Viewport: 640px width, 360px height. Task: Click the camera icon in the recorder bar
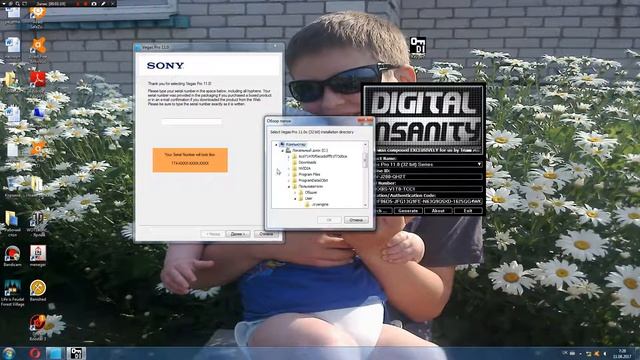pos(94,4)
